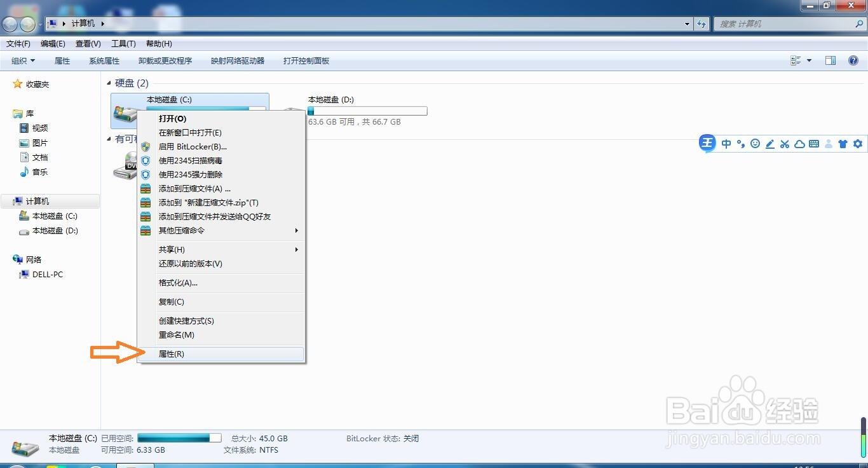The height and width of the screenshot is (468, 868).
Task: Expand 共享(H) submenu
Action: 221,249
